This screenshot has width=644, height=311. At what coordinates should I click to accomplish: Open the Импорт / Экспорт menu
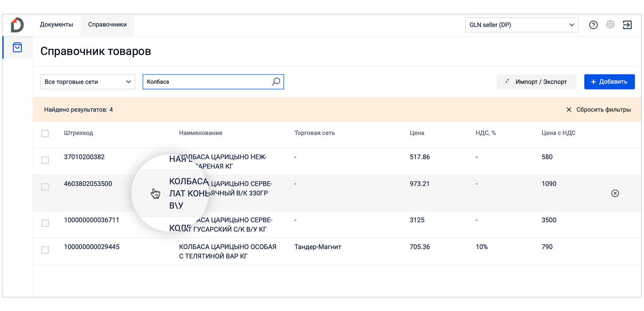(x=536, y=82)
